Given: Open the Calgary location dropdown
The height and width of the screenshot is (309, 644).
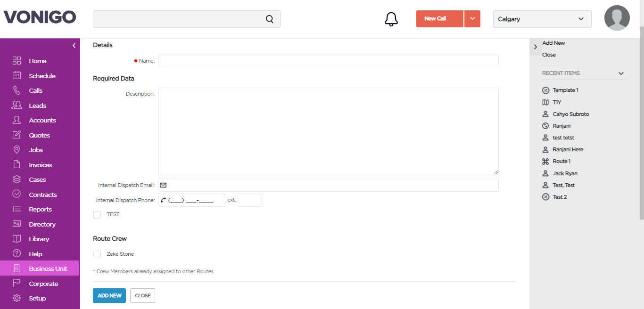Looking at the screenshot, I should 542,19.
